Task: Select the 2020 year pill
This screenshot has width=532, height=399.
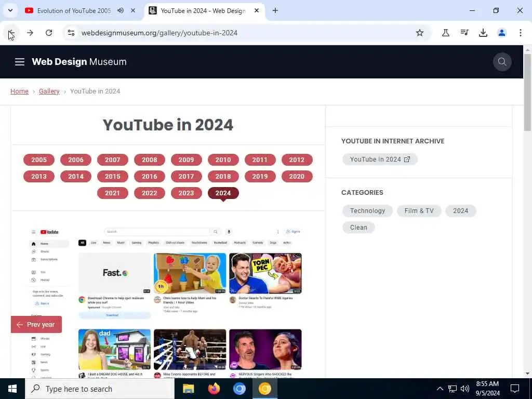Action: (x=297, y=177)
